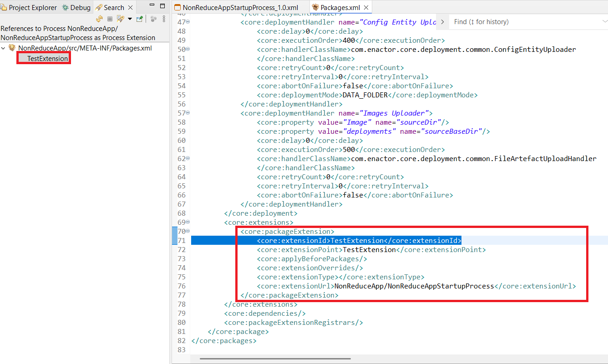Click the core:dependencies tag

click(265, 313)
